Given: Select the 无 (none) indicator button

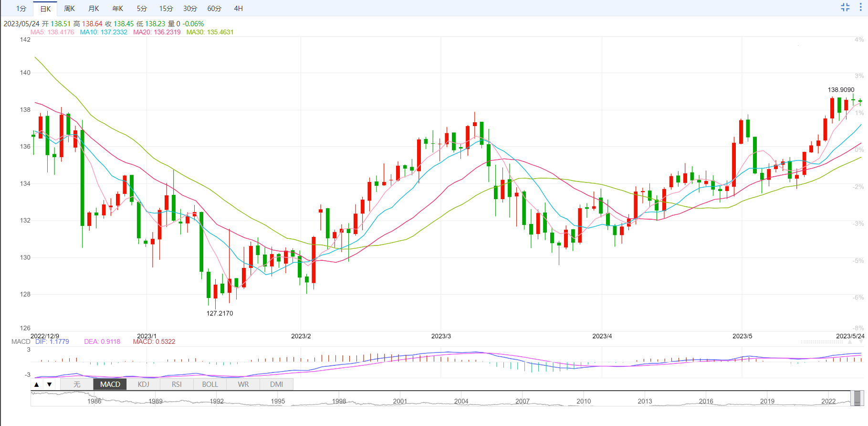Looking at the screenshot, I should (x=77, y=384).
